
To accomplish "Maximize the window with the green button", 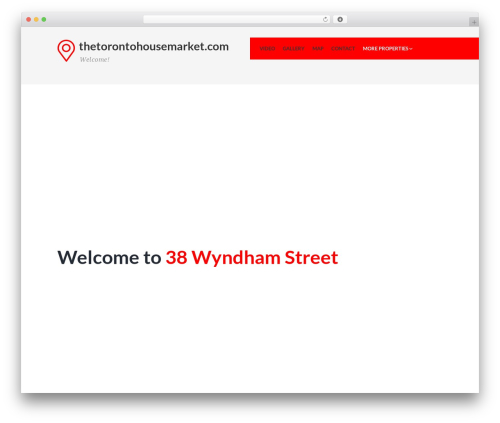I will [44, 20].
